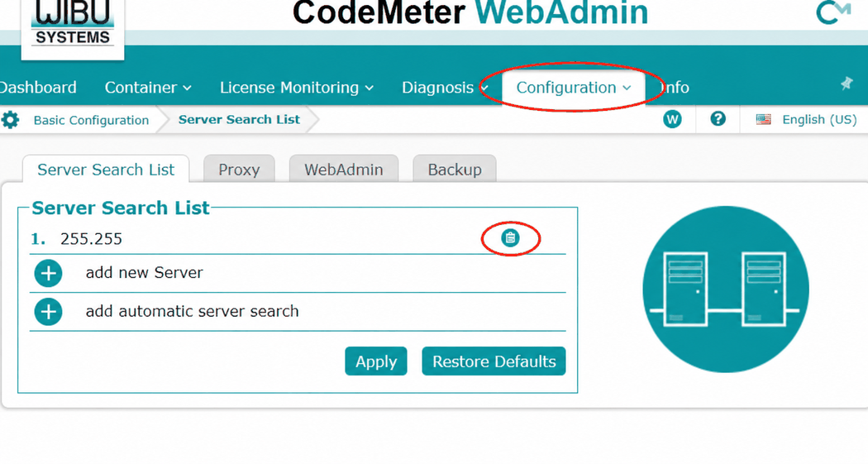Open help via the question mark icon
Viewport: 868px width, 464px height.
click(718, 118)
